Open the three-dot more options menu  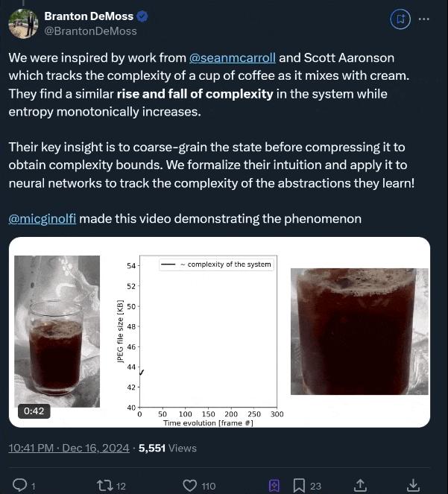[x=424, y=19]
